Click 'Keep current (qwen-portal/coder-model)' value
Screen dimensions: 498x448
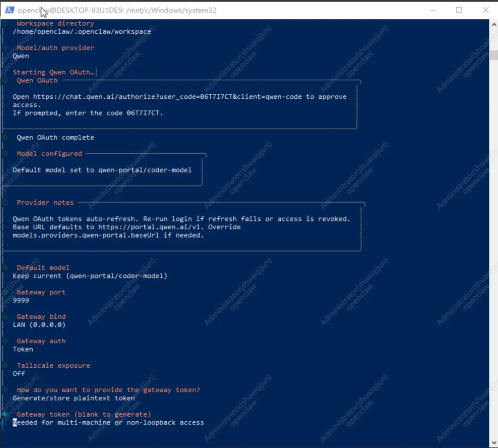[90, 276]
